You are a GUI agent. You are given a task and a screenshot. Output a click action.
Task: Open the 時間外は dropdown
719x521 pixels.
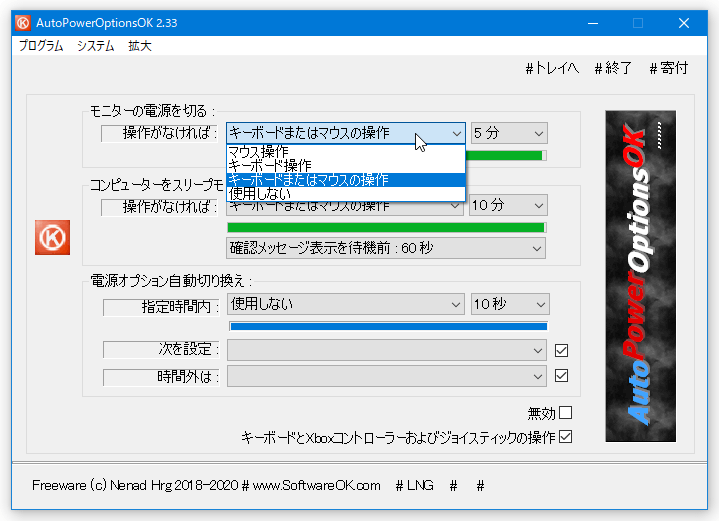click(x=387, y=376)
